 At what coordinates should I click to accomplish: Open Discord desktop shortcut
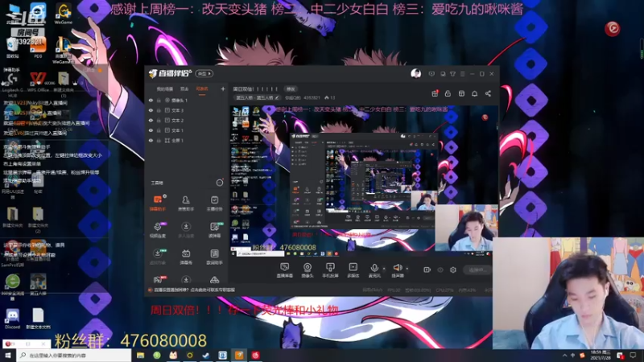point(12,319)
